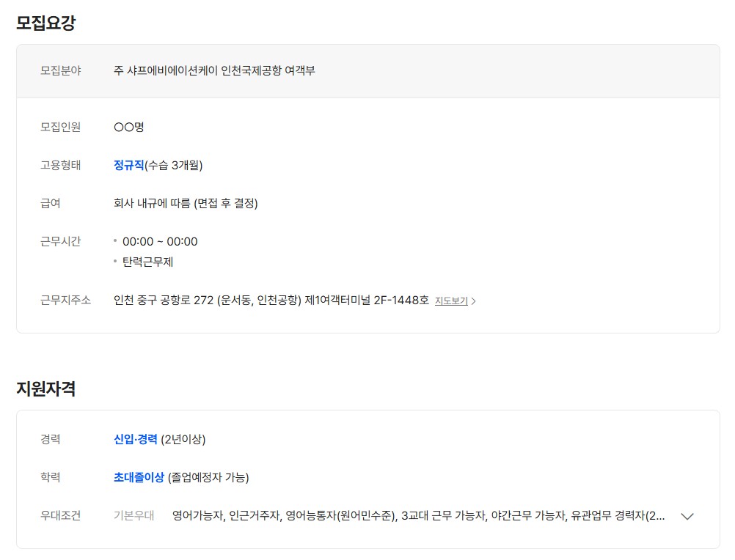Click the 근무시간 row label

pos(60,241)
